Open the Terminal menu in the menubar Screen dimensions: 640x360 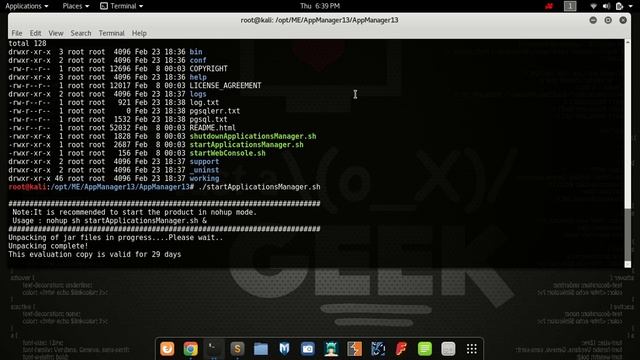pos(111,33)
